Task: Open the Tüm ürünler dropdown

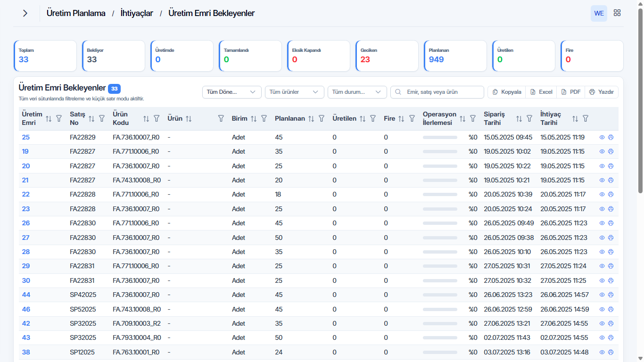Action: (x=295, y=92)
